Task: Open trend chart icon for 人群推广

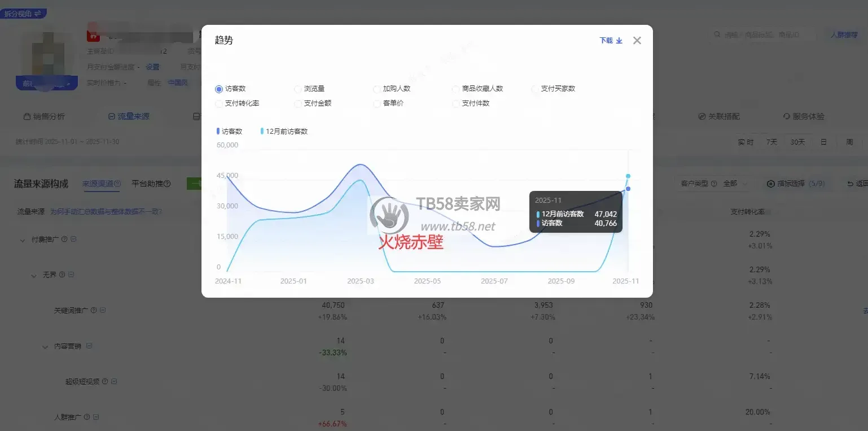Action: point(96,417)
